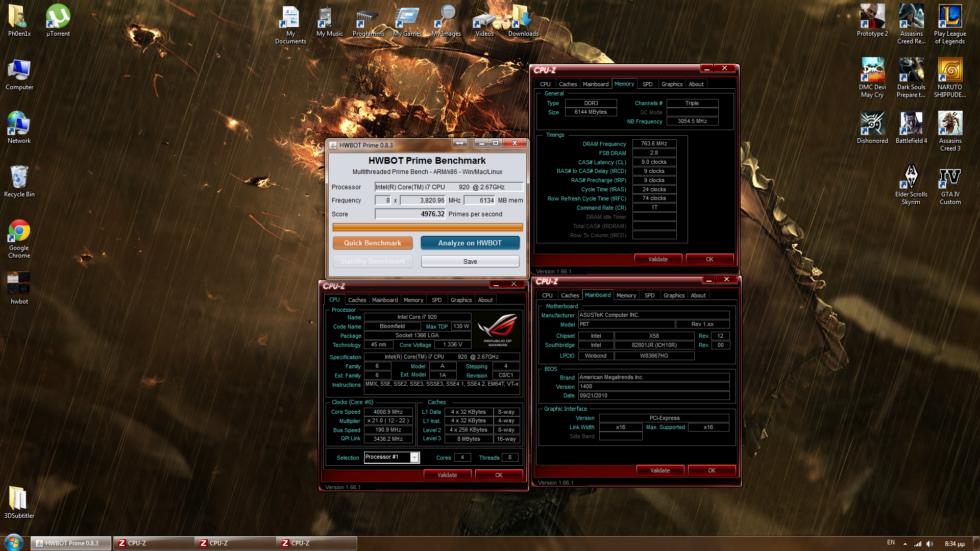Launch Dark Souls Prepare to Die shortcut
The height and width of the screenshot is (551, 980).
(x=911, y=78)
